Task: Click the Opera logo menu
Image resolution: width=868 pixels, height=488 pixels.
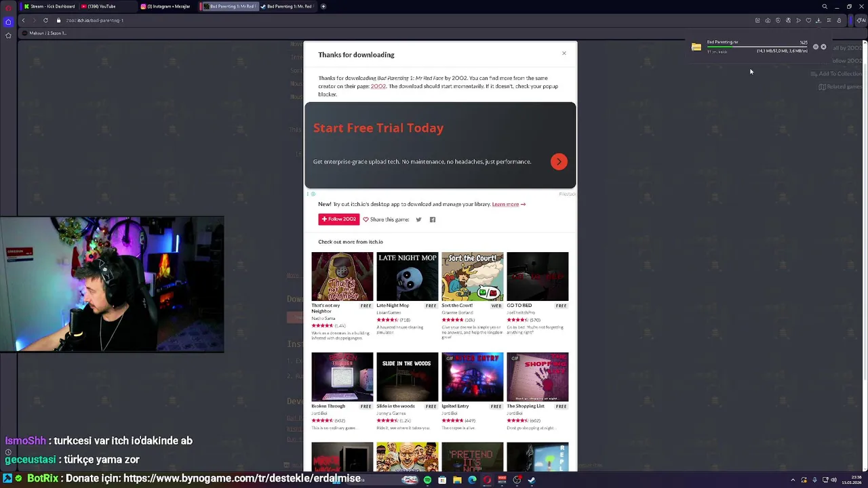Action: (8, 7)
